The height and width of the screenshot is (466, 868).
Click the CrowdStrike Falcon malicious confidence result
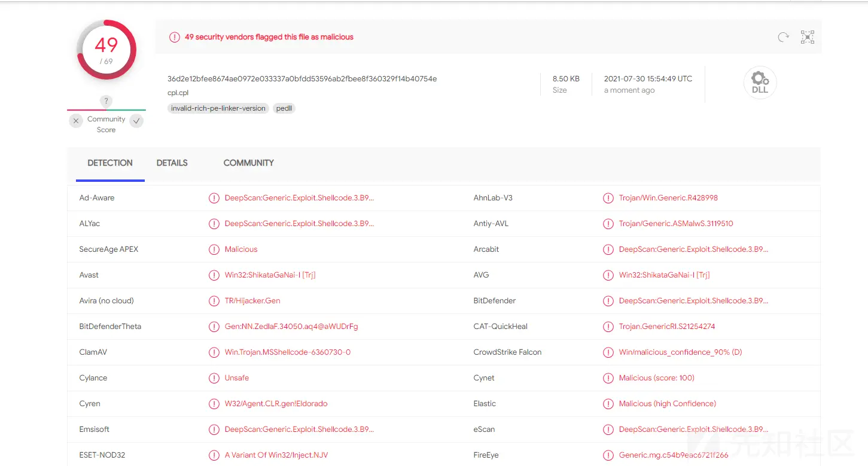tap(680, 352)
